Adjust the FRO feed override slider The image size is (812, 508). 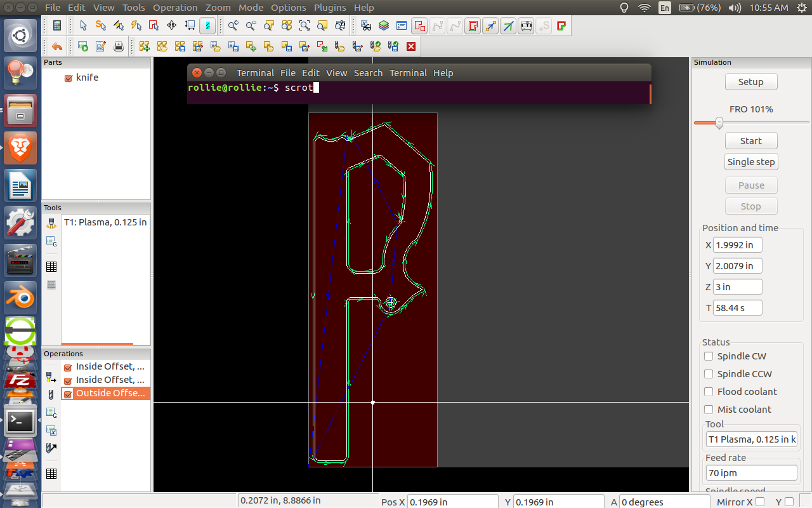pos(719,124)
